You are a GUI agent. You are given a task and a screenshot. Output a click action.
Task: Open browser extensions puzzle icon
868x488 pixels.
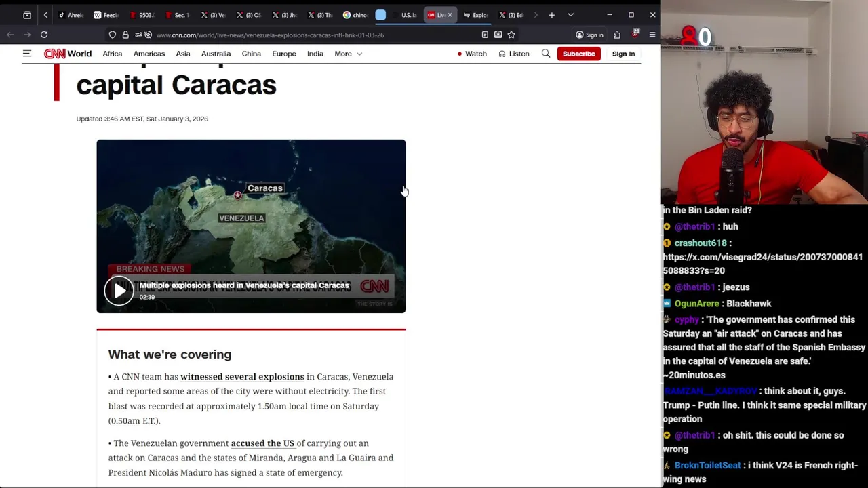click(617, 35)
